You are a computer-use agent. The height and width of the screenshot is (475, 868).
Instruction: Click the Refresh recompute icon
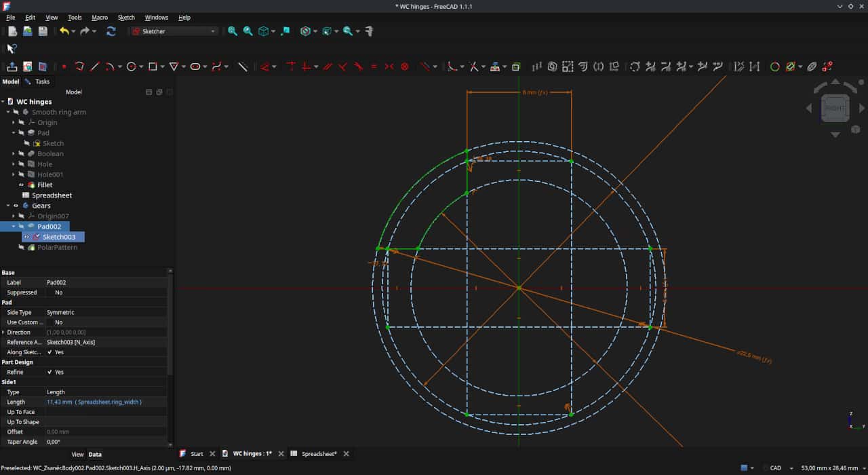pyautogui.click(x=111, y=31)
